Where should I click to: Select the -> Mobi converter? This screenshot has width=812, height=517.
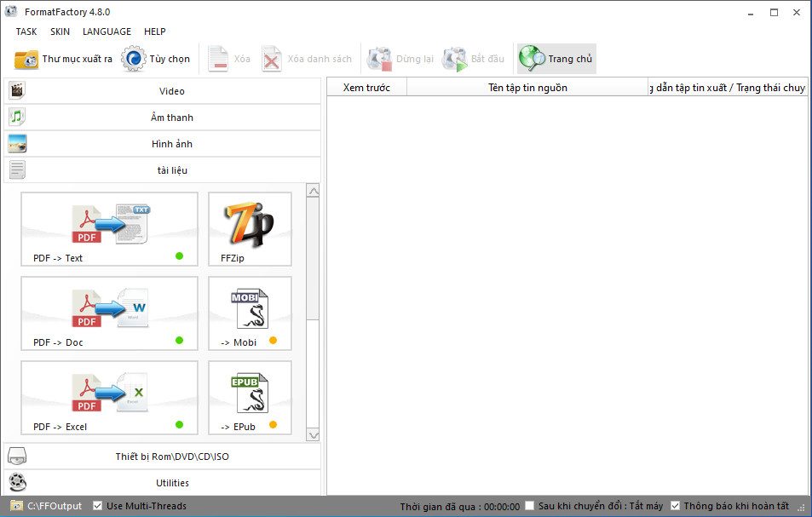250,313
